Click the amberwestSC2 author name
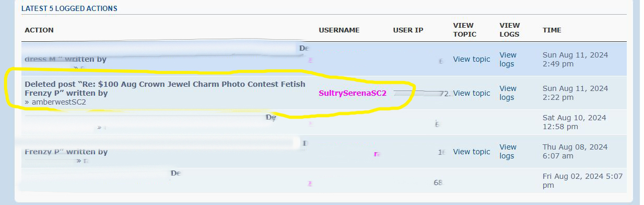This screenshot has height=205, width=644. tap(58, 102)
